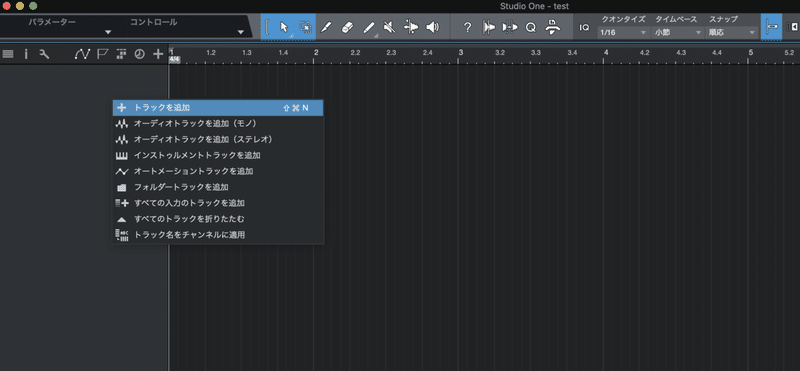Choose インストゥルメントトラックを追加
Viewport: 800px width, 371px height.
[218, 155]
